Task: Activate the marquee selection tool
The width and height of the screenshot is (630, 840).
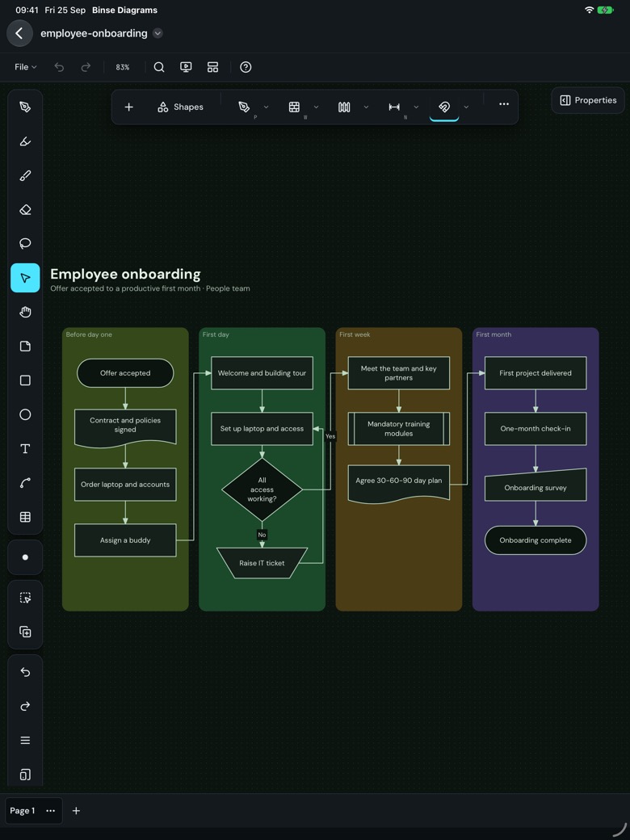Action: pyautogui.click(x=25, y=598)
